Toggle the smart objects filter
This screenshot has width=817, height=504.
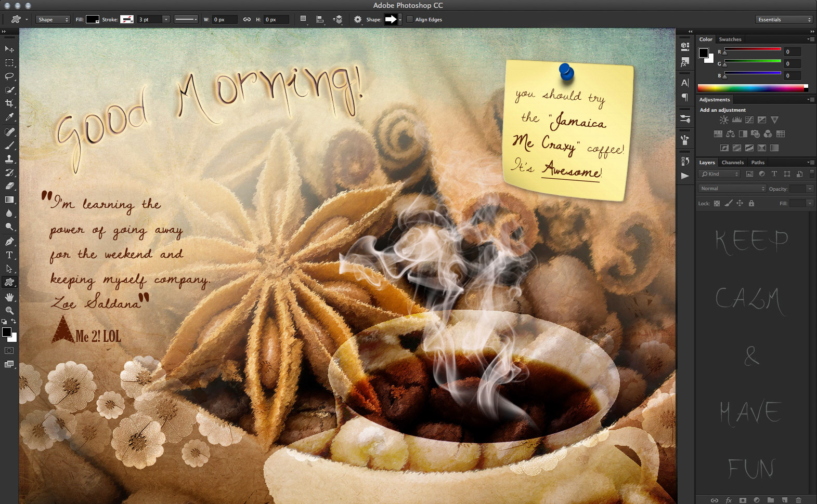point(799,174)
